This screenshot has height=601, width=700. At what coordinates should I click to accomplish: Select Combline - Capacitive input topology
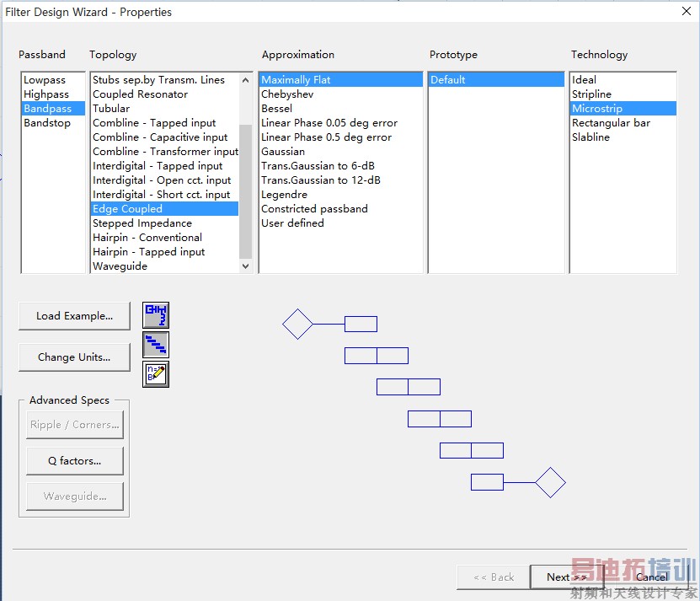tap(165, 137)
